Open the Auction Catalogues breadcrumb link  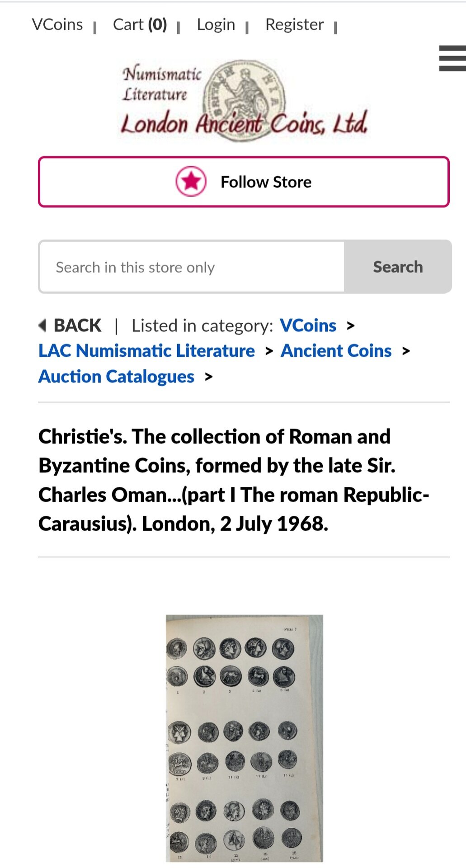[x=117, y=377]
